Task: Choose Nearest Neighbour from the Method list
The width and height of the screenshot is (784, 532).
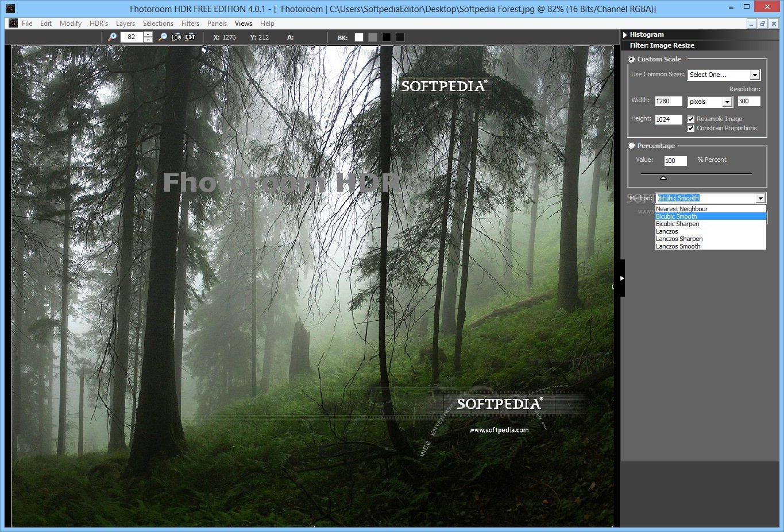Action: (710, 209)
